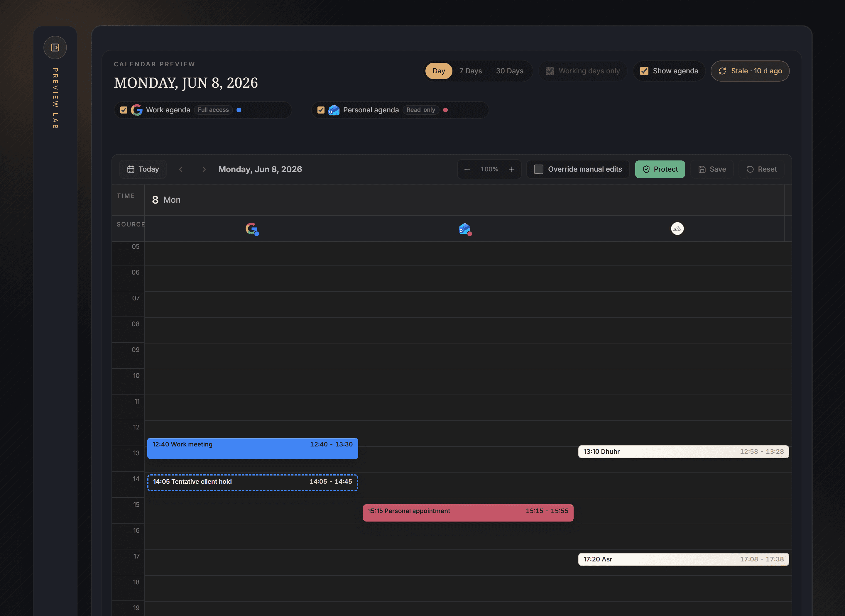Click the sync icon in Stale badge

722,71
